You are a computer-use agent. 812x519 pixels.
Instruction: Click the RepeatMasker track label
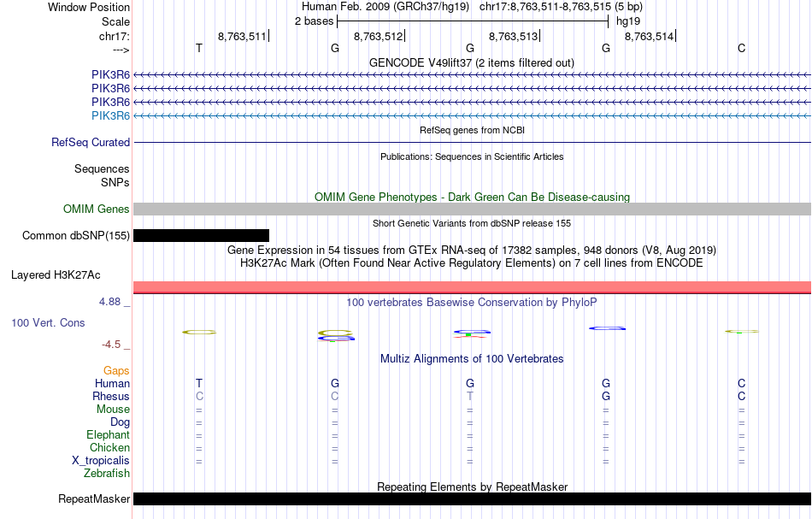pyautogui.click(x=94, y=498)
